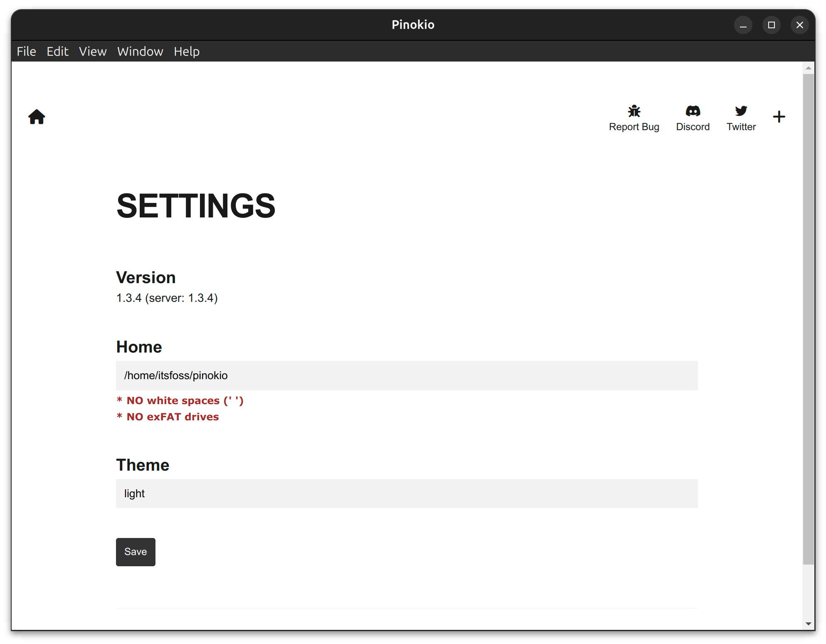The width and height of the screenshot is (826, 644).
Task: Save the current settings
Action: 135,551
